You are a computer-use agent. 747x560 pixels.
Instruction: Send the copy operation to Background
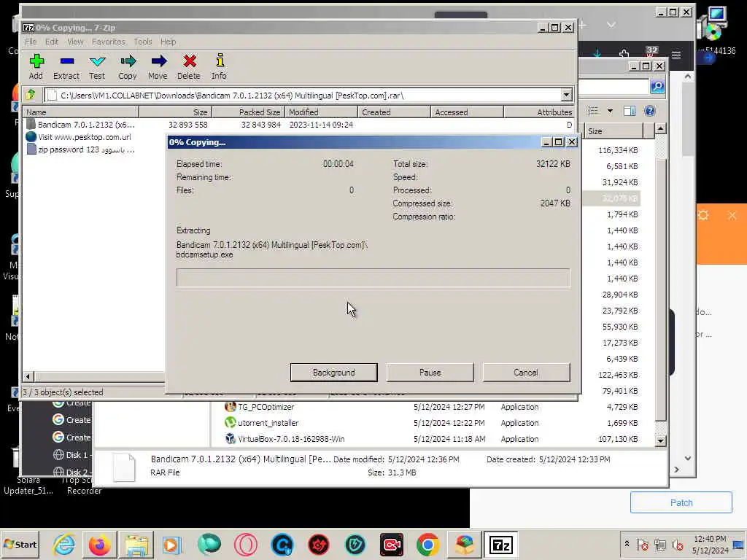(333, 373)
